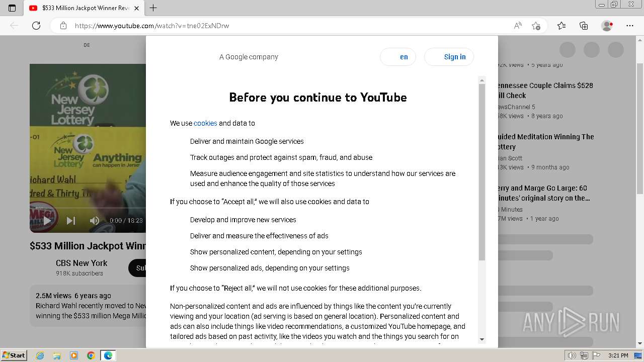The image size is (644, 362).
Task: Refresh the YouTube page
Action: 36,26
